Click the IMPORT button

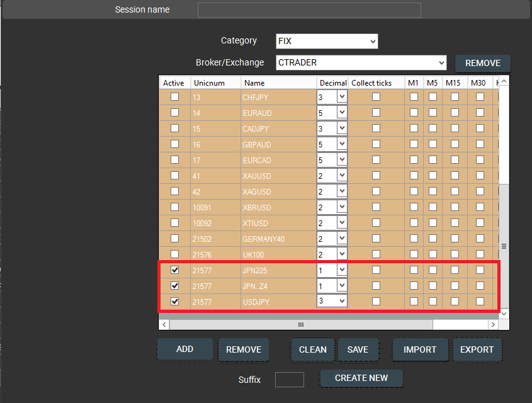point(420,350)
